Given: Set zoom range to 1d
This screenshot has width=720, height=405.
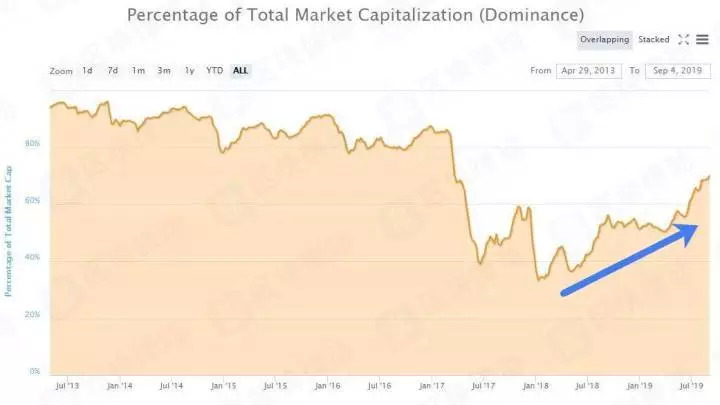Looking at the screenshot, I should tap(87, 71).
